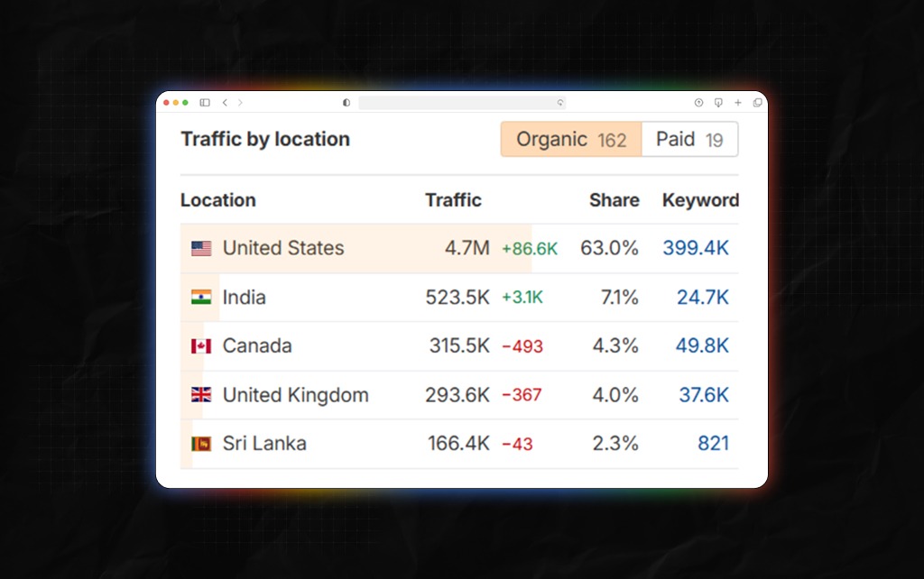Click the Canada location name
The width and height of the screenshot is (924, 579).
point(257,345)
